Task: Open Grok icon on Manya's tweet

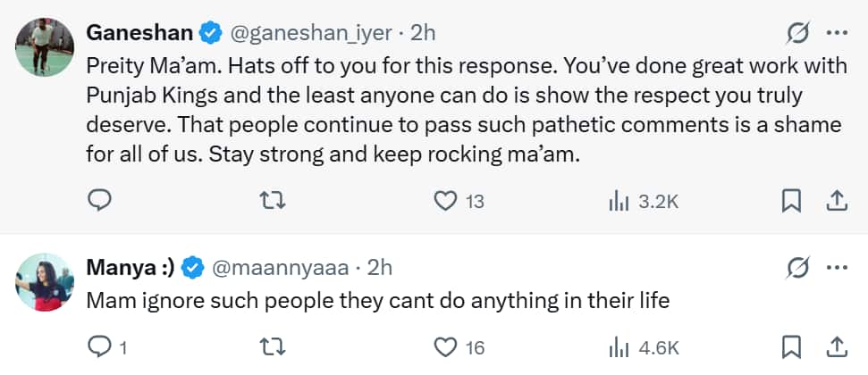Action: [797, 266]
